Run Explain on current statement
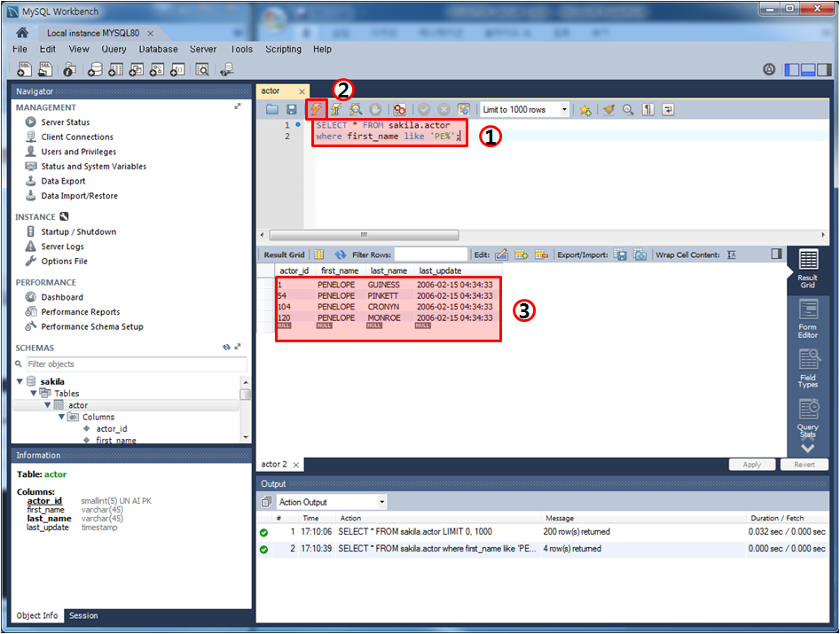Image resolution: width=840 pixels, height=634 pixels. tap(356, 110)
